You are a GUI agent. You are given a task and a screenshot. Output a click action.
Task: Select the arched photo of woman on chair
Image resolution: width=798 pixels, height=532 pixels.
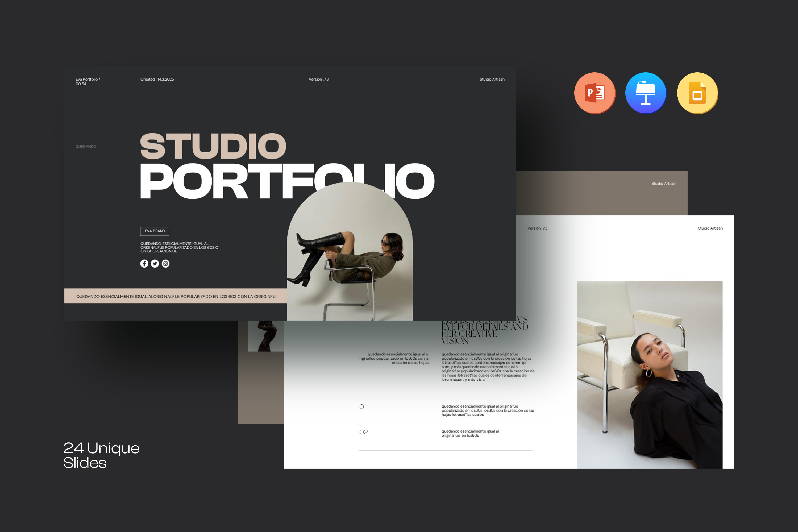pos(350,258)
